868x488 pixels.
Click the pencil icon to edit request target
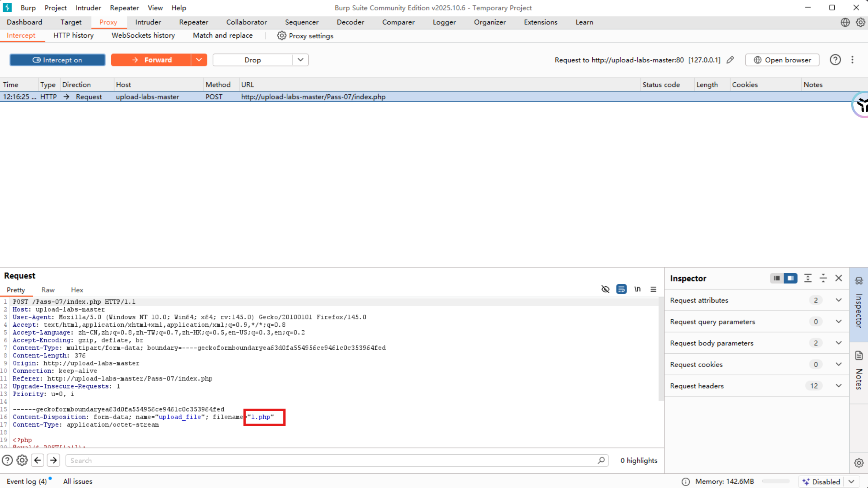point(730,60)
